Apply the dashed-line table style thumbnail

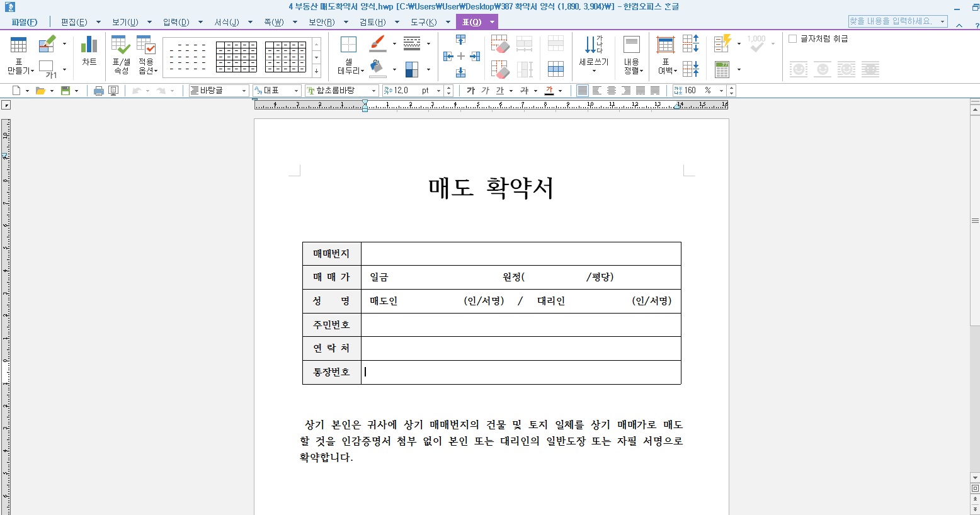coord(187,57)
